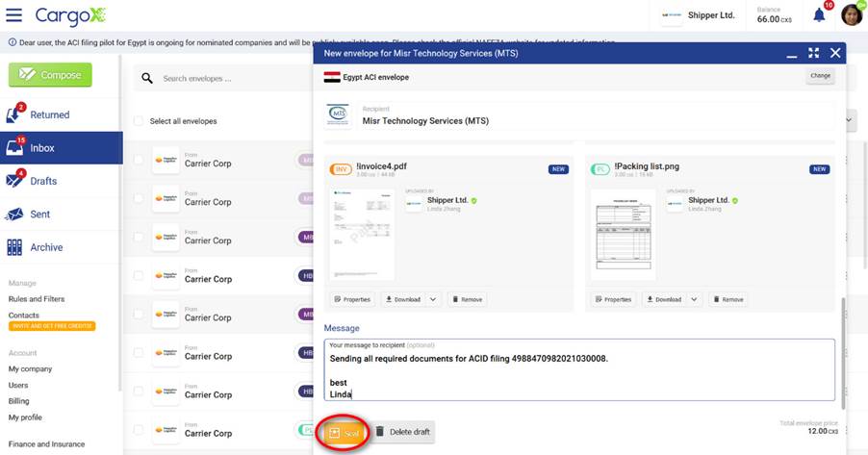Viewport: 868px width, 455px height.
Task: Tick fourth Carrier Corp envelope checkbox
Action: click(139, 275)
